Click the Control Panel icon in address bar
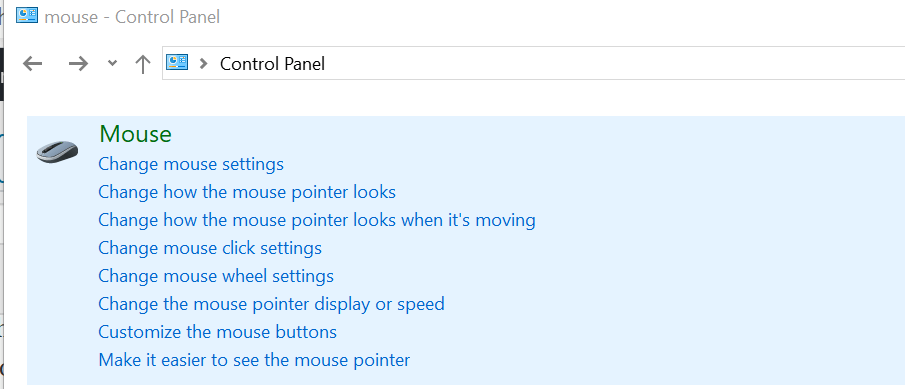 click(x=177, y=63)
